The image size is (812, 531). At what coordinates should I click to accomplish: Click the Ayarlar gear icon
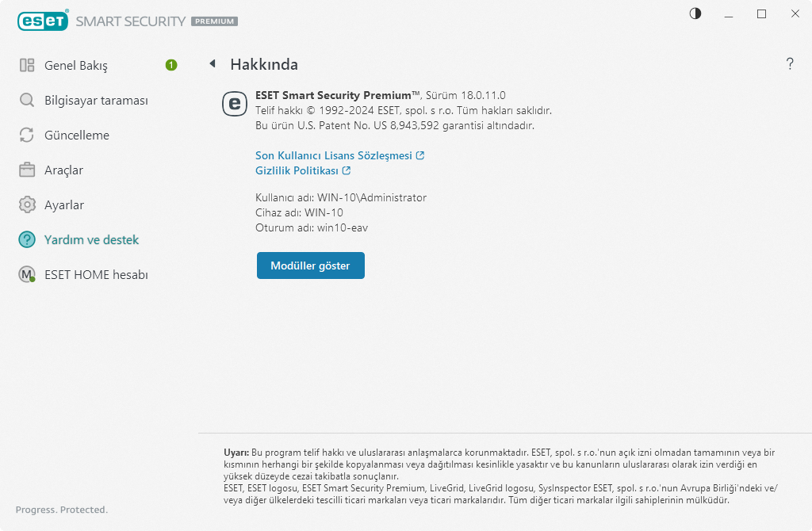27,204
